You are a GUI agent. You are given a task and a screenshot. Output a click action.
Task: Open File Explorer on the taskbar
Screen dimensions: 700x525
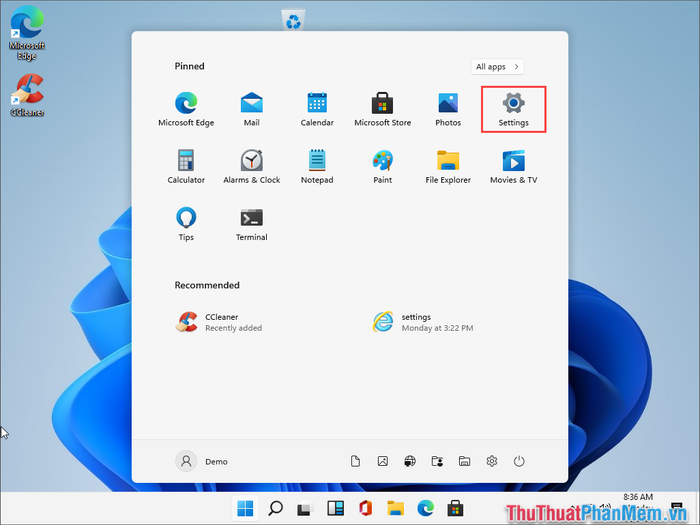[x=395, y=508]
